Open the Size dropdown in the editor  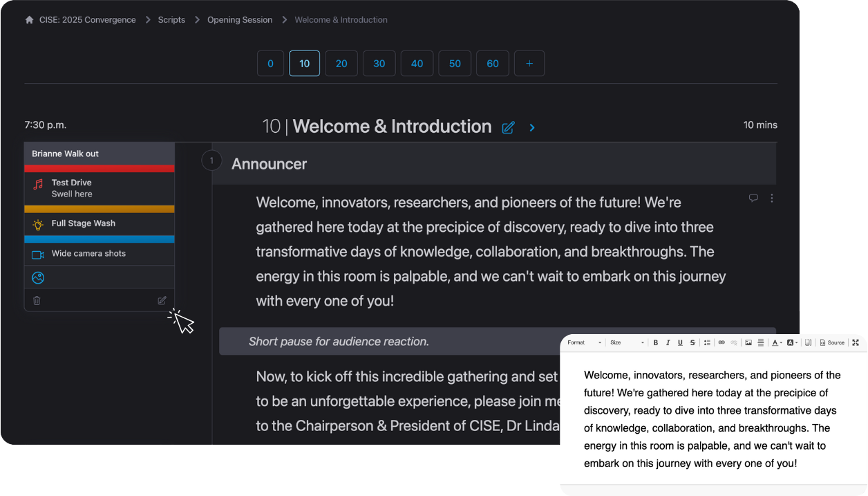(x=627, y=342)
